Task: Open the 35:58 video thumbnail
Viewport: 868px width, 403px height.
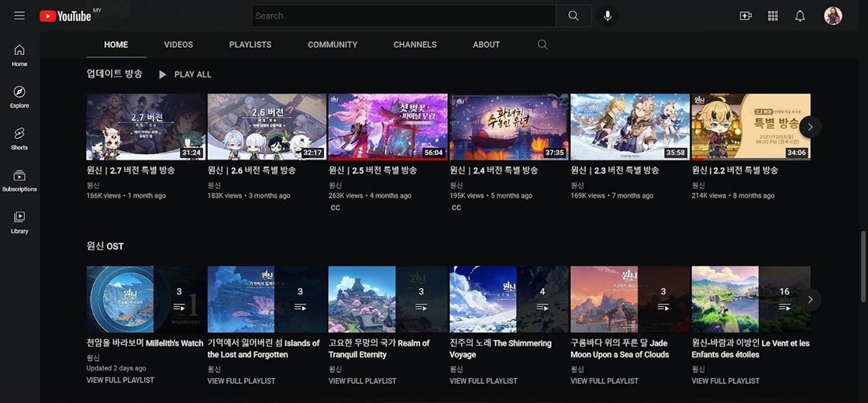Action: [630, 127]
